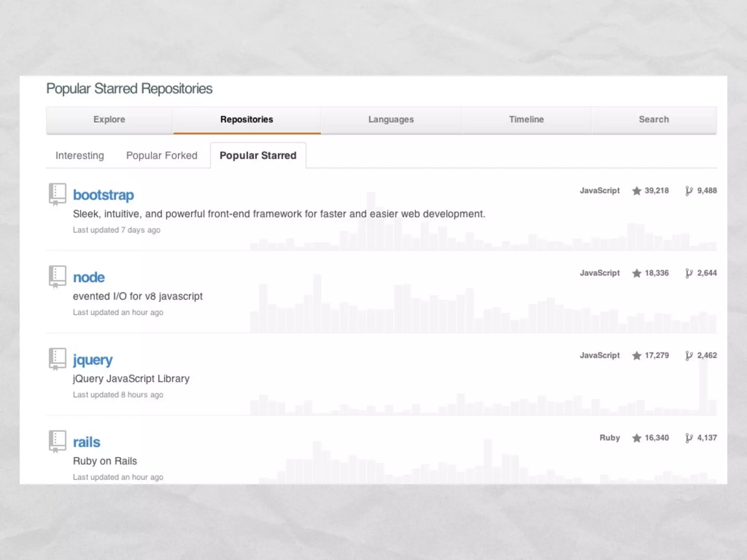
Task: Click the fork icon for jquery
Action: (x=689, y=355)
